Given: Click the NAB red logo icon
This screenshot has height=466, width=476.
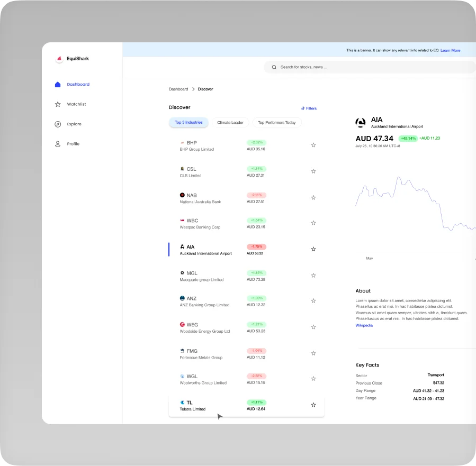Looking at the screenshot, I should coord(182,195).
